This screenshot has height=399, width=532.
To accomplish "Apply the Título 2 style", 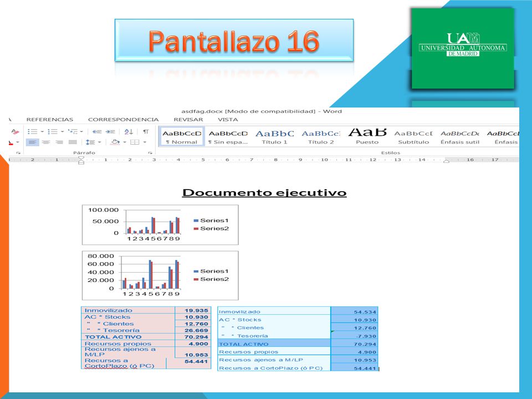I will [x=321, y=137].
